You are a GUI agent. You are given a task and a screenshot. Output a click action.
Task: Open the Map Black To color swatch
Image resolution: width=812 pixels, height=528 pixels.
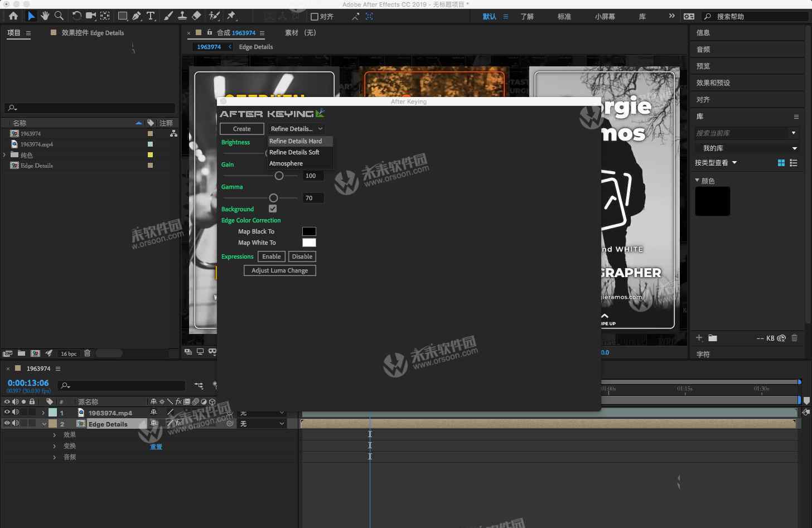coord(309,231)
